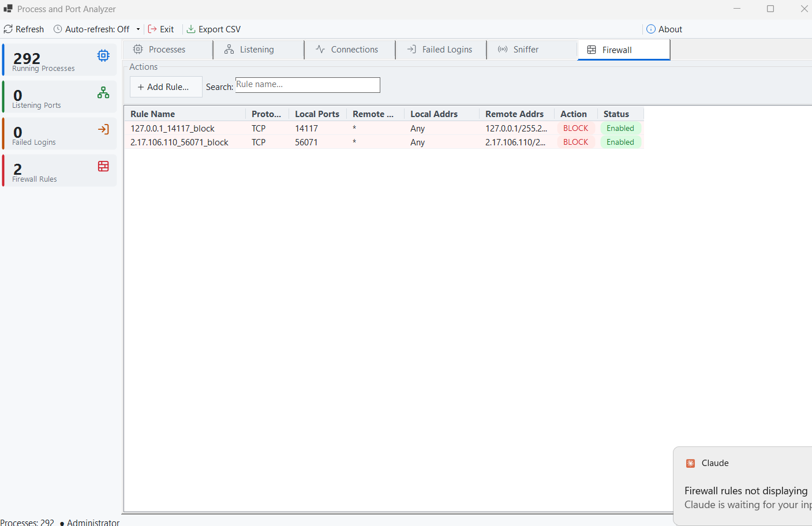Open the Auto-refresh dropdown arrow
The height and width of the screenshot is (526, 812).
point(138,29)
